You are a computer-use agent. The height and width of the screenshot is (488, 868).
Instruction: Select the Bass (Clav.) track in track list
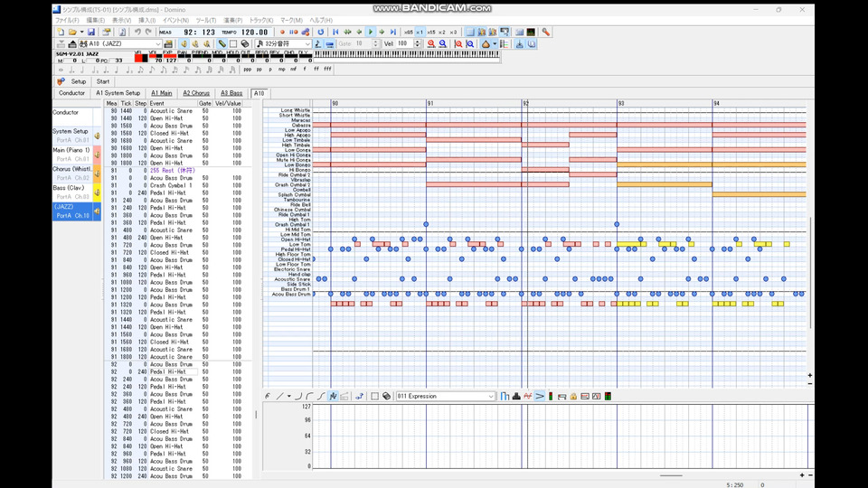click(72, 192)
